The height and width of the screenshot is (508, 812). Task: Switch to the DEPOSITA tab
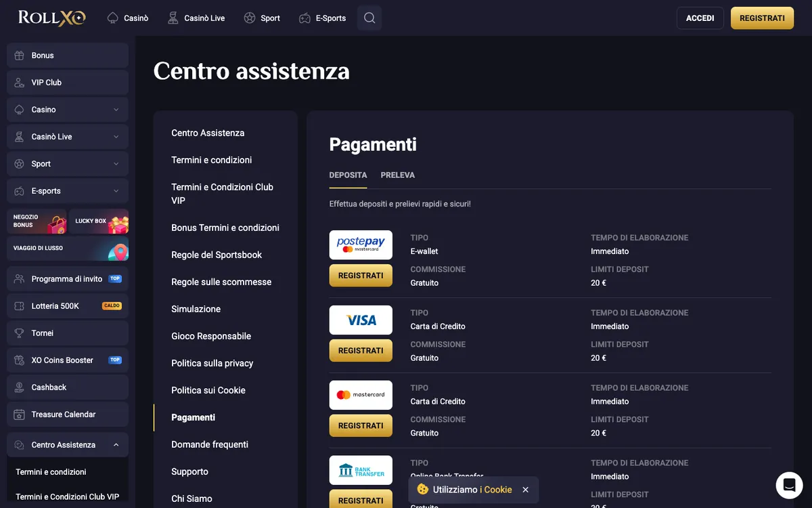tap(348, 175)
